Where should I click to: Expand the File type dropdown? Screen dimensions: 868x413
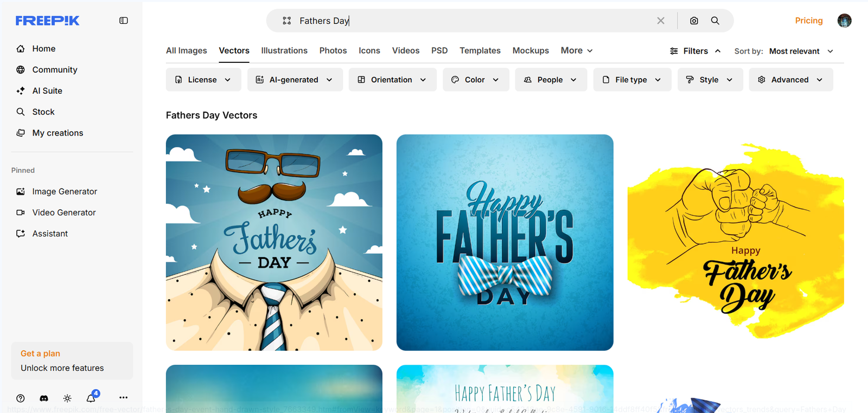[x=631, y=80]
